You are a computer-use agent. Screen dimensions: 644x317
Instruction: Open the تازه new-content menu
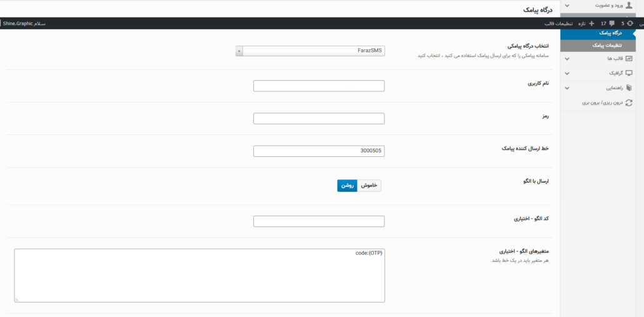click(x=587, y=23)
